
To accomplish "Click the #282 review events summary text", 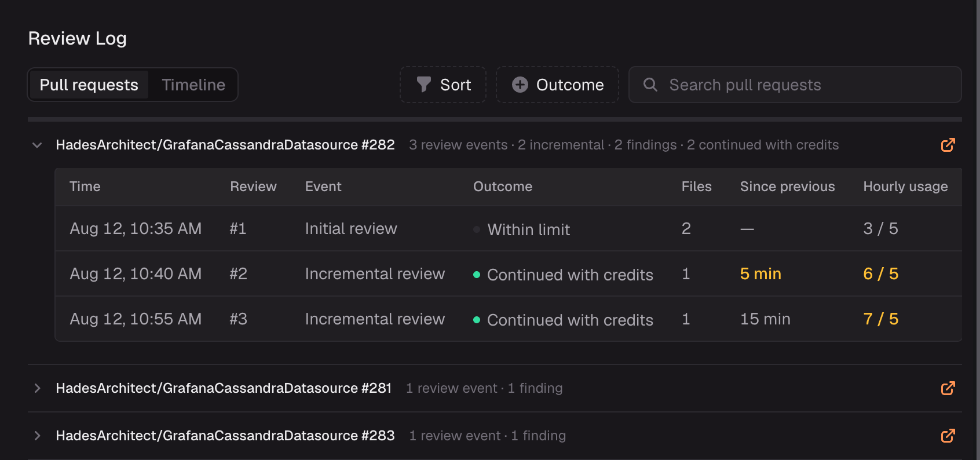I will (624, 145).
